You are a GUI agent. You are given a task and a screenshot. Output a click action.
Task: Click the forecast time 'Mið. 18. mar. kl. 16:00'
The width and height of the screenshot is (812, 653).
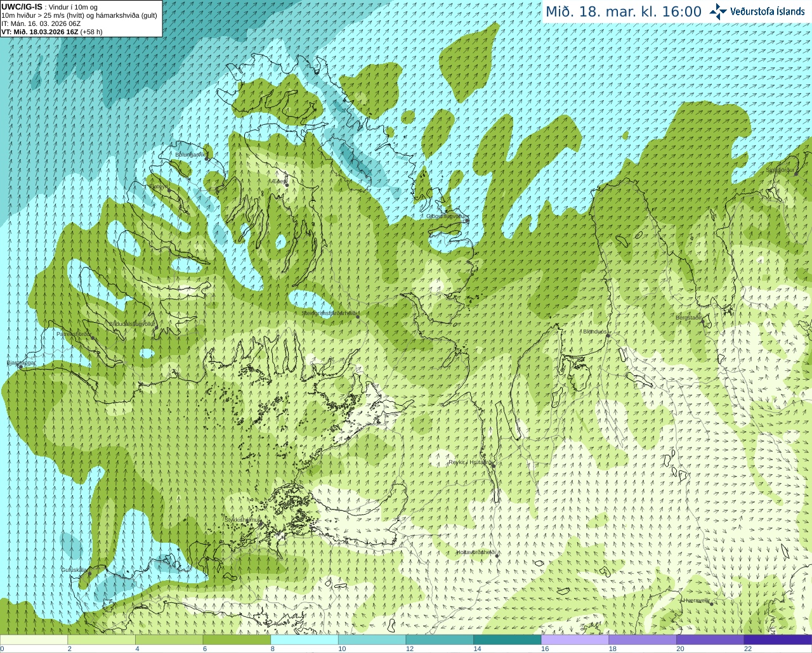(x=624, y=12)
